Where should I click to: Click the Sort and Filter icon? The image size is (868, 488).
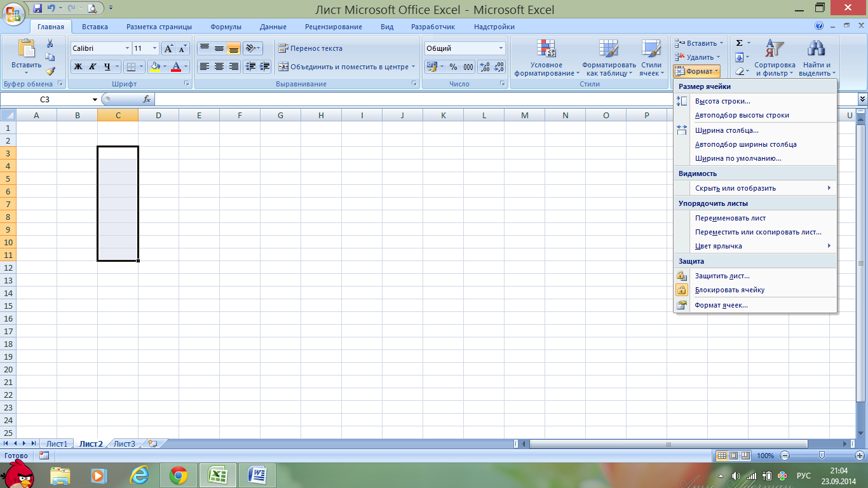[775, 49]
